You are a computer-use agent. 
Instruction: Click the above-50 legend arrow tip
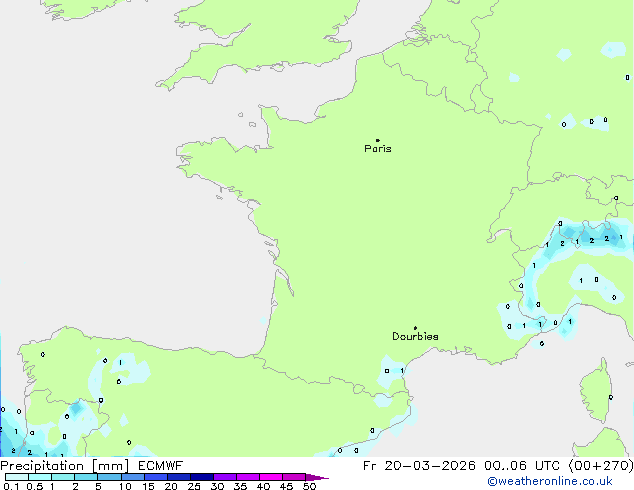[x=317, y=477]
